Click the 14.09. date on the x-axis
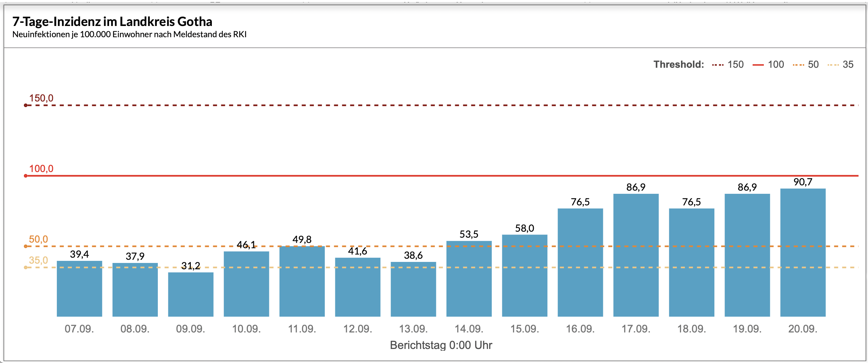The image size is (868, 363). coord(469,329)
